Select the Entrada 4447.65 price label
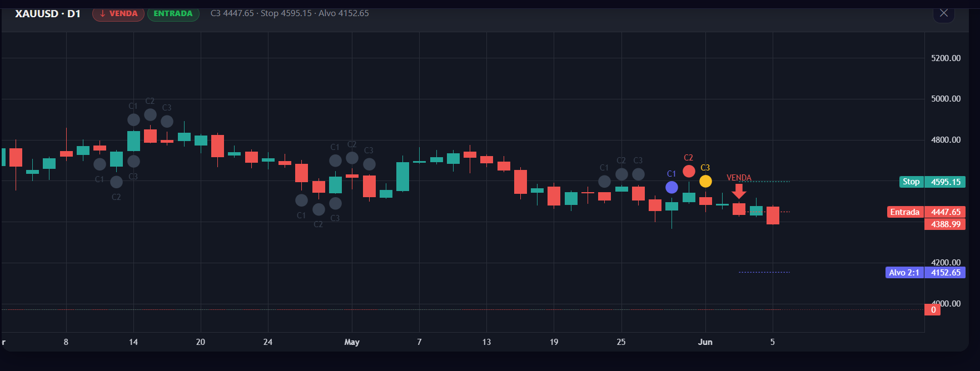 tap(926, 212)
